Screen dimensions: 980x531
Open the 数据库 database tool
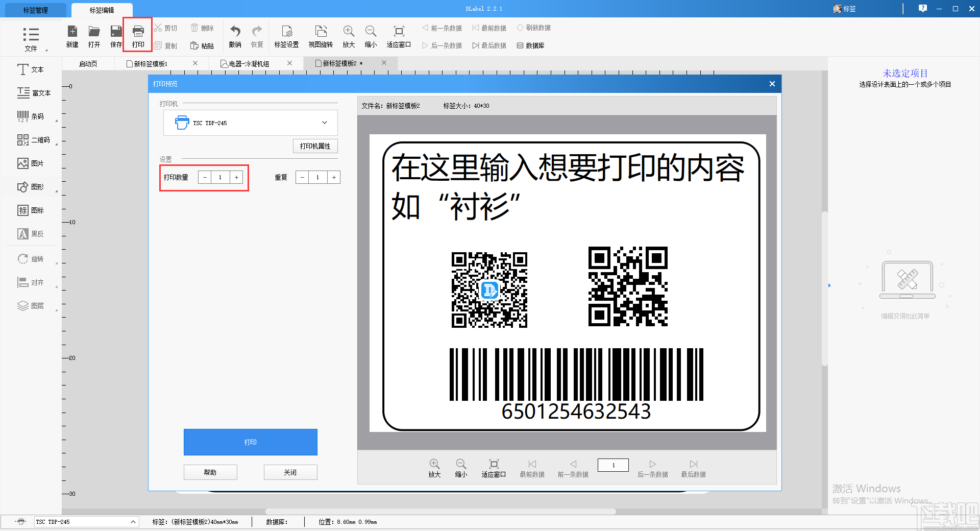click(x=531, y=45)
